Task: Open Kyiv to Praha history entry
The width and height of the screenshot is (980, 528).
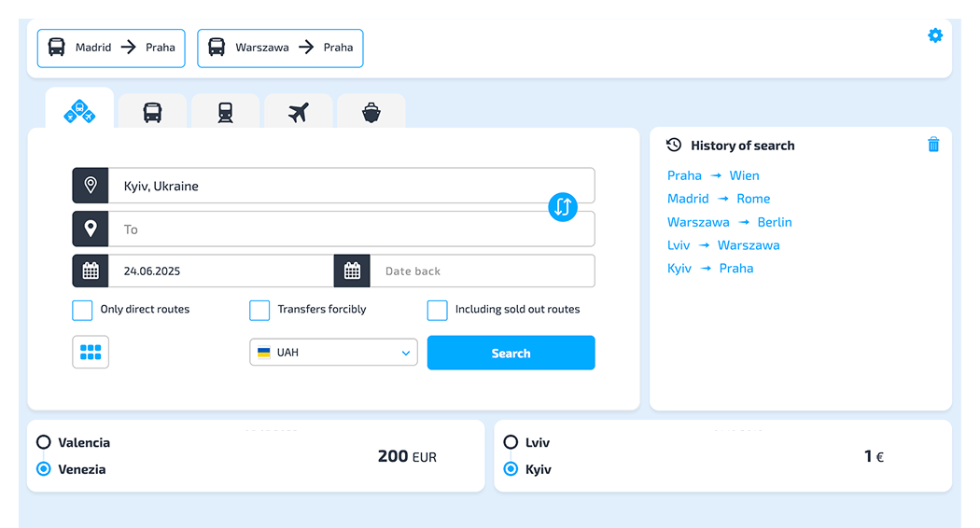Action: coord(710,268)
